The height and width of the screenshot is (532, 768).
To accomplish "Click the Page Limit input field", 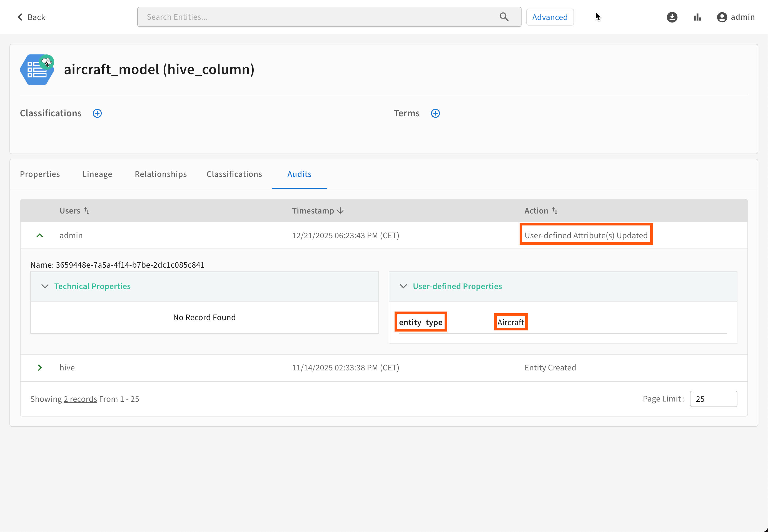I will click(713, 399).
